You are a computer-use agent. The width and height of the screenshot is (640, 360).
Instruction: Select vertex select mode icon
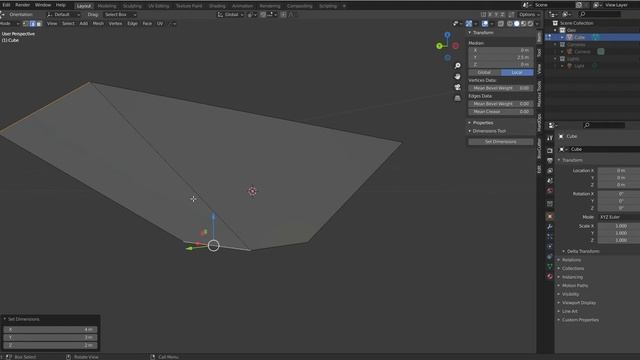click(26, 24)
